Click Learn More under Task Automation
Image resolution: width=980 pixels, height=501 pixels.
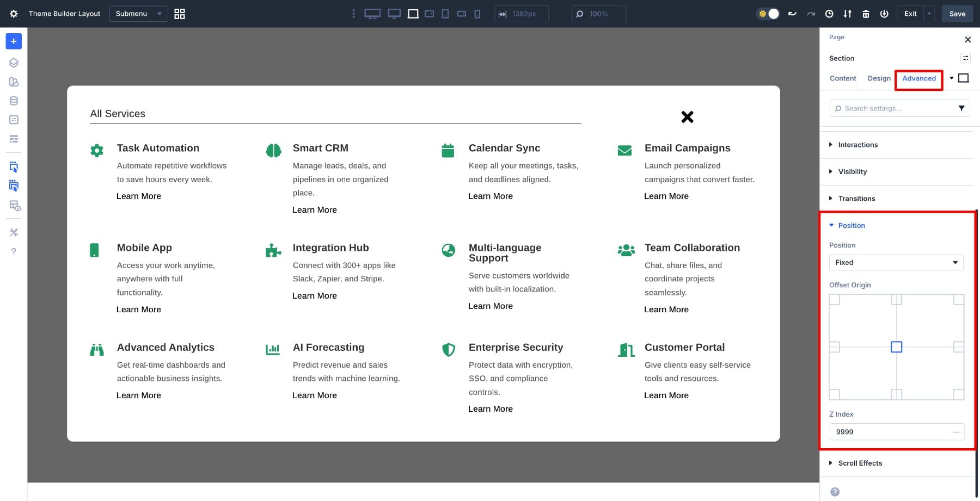point(139,196)
